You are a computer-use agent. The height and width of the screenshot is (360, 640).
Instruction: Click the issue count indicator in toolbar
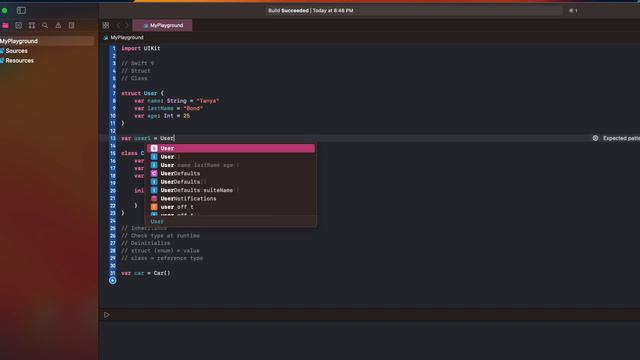tap(573, 11)
